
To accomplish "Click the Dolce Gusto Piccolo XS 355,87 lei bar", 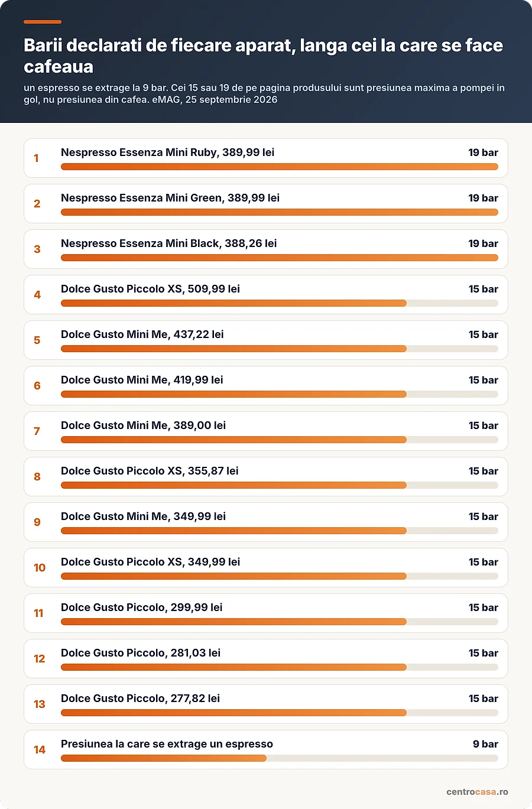I will click(x=280, y=485).
